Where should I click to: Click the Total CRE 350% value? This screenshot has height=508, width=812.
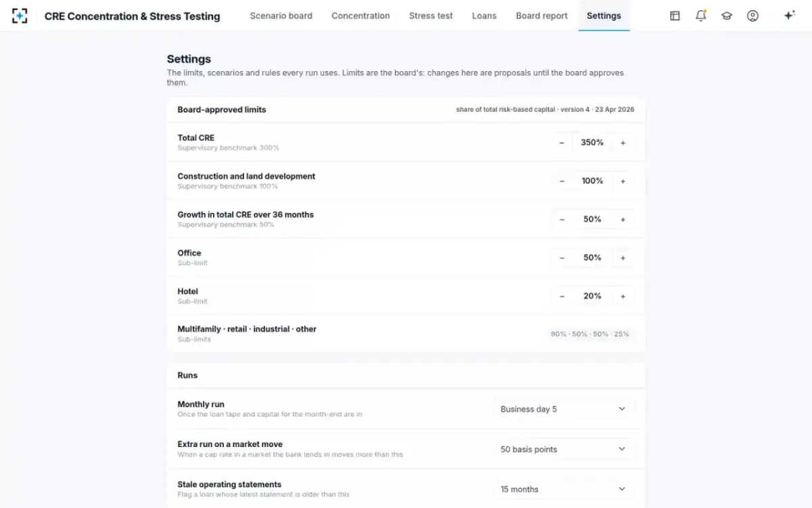click(592, 143)
